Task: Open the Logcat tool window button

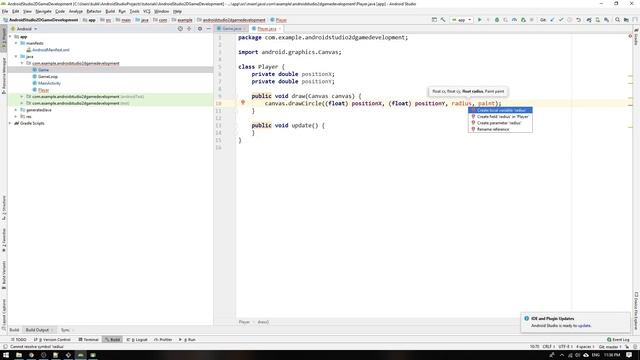Action: point(138,340)
